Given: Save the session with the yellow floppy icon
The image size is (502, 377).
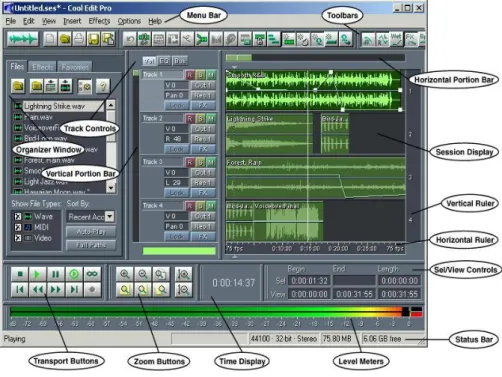Looking at the screenshot, I should pyautogui.click(x=94, y=39).
